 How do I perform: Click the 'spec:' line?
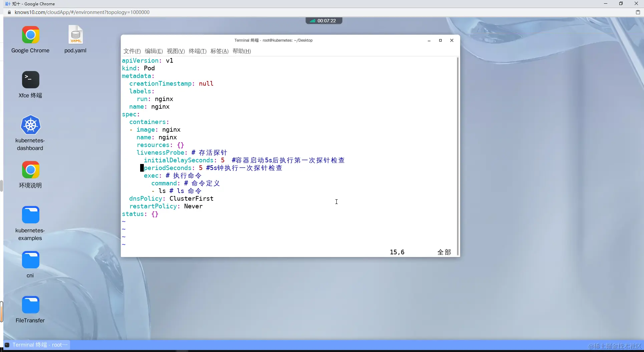131,114
